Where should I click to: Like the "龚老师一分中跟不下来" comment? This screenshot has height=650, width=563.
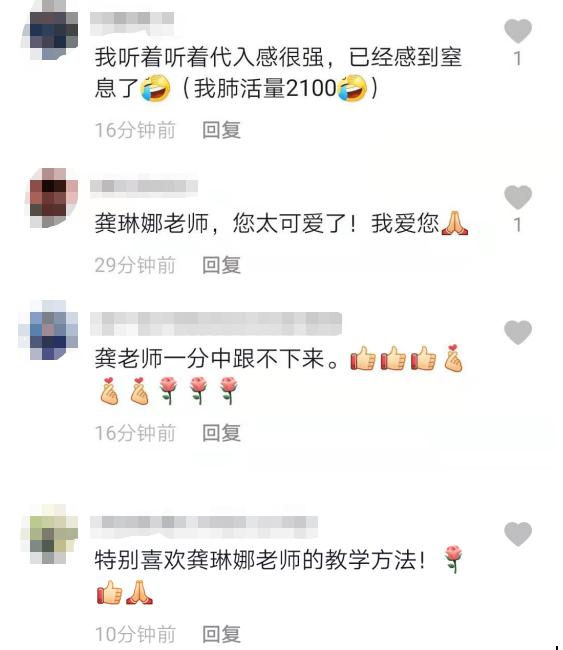517,332
